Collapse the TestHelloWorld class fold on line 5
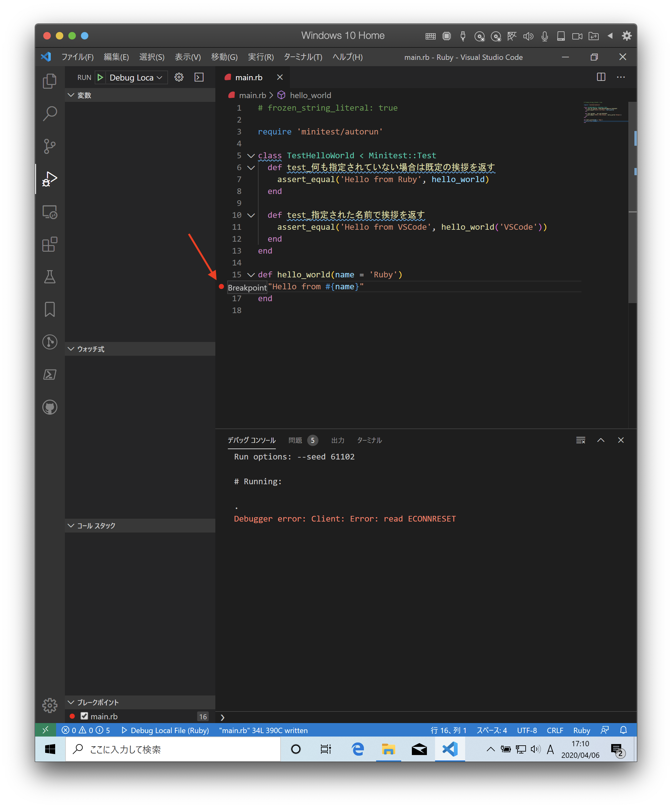Viewport: 672px width, 808px height. (x=251, y=155)
